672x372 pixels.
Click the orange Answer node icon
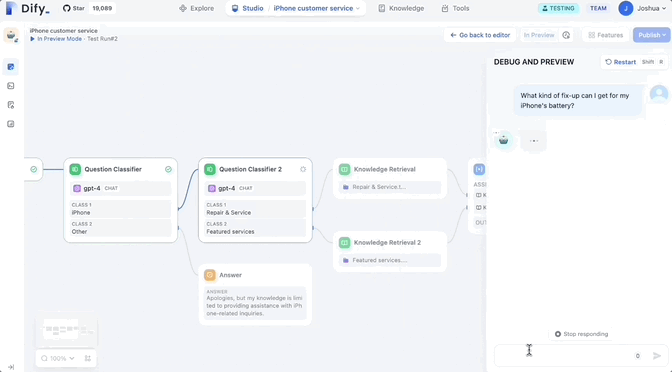point(210,275)
